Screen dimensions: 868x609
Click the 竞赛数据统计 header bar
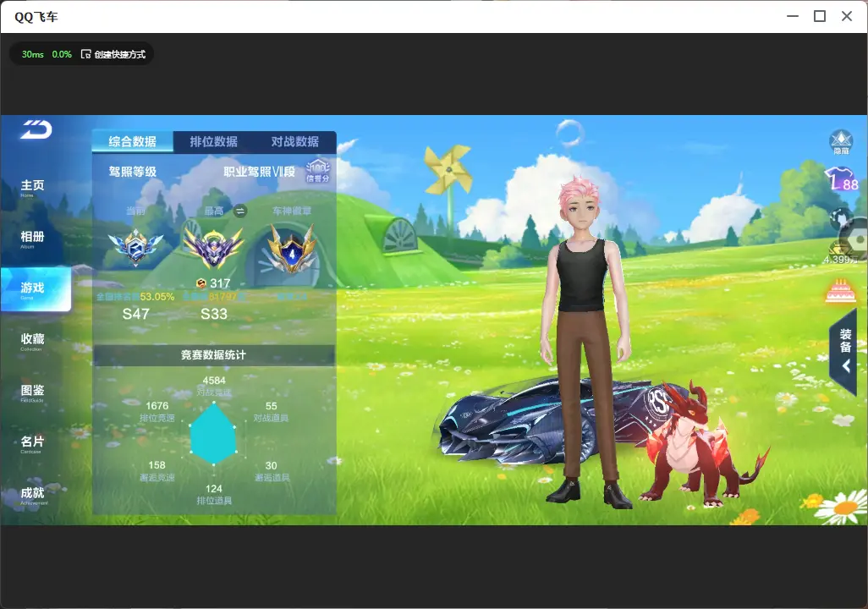[214, 355]
